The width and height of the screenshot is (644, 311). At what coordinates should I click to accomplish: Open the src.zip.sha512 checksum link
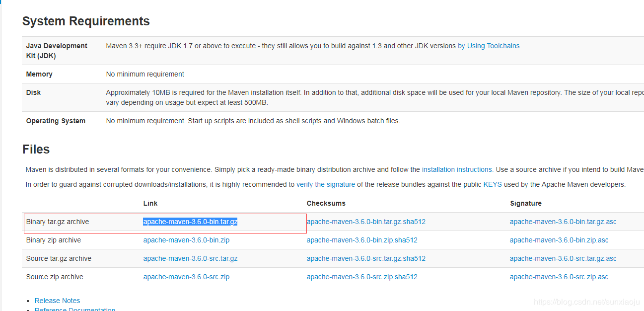coord(362,277)
